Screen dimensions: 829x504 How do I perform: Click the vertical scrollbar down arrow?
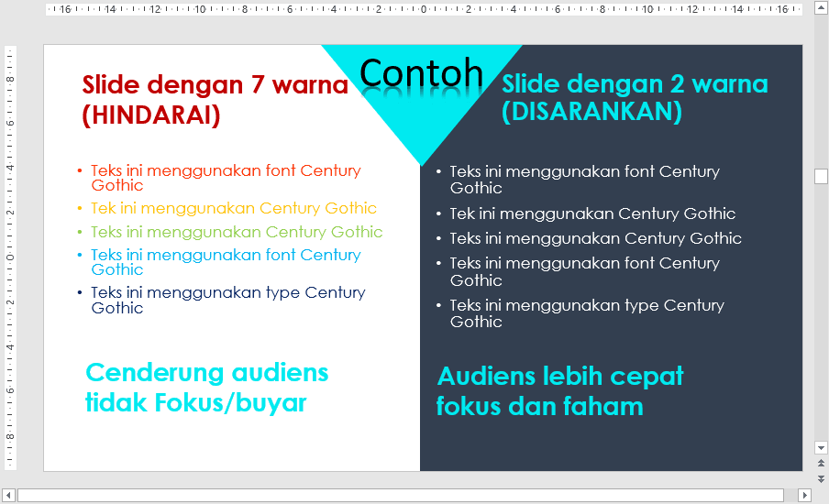point(821,447)
